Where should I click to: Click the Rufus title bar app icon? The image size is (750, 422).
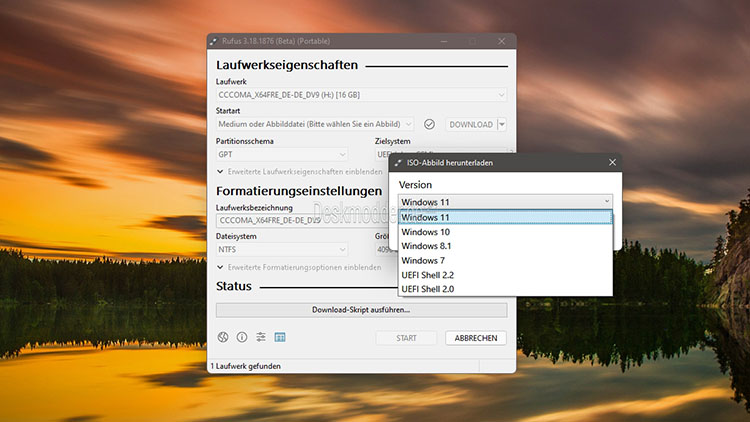coord(214,41)
